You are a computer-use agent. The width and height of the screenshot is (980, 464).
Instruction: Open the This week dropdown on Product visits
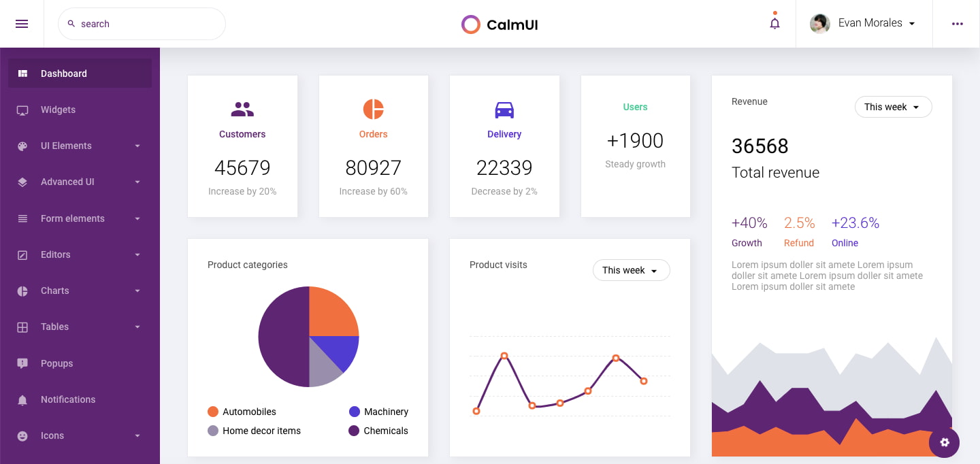pos(631,270)
